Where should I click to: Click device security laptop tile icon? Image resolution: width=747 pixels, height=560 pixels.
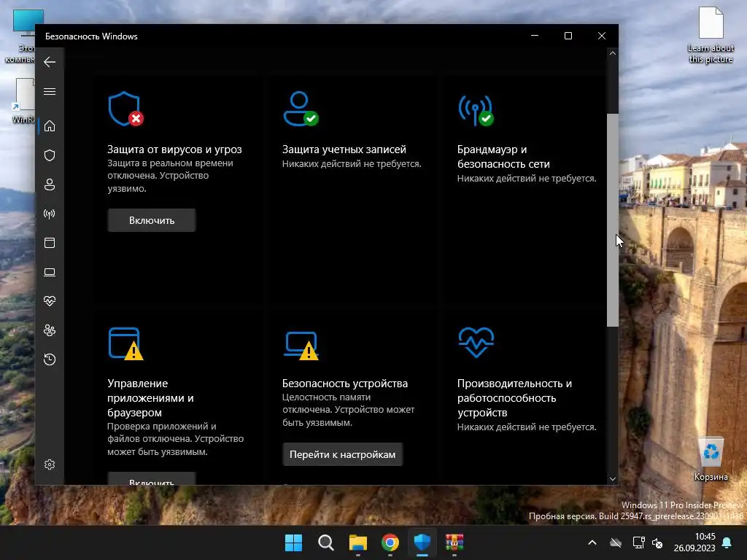click(x=301, y=345)
